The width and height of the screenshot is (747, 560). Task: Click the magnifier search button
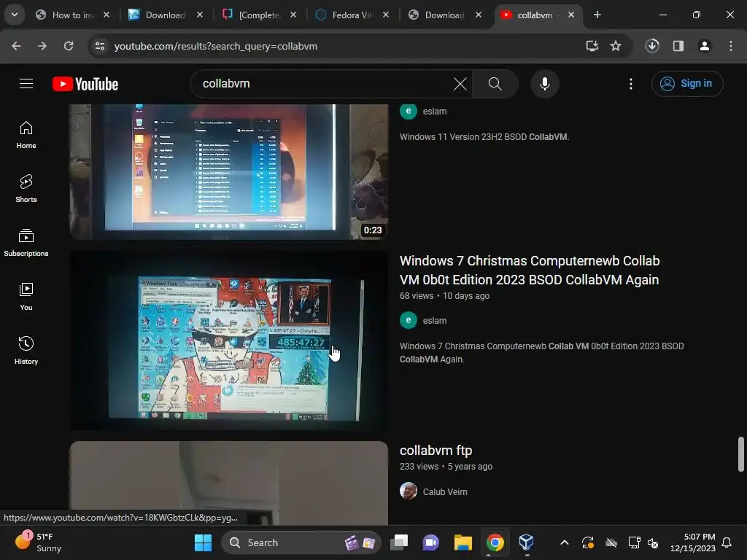click(x=495, y=84)
